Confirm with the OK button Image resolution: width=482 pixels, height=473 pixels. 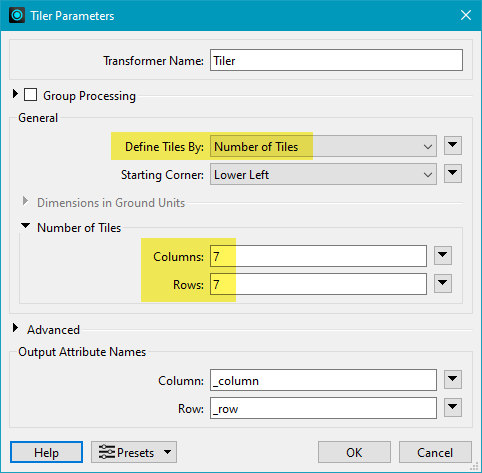(x=354, y=452)
